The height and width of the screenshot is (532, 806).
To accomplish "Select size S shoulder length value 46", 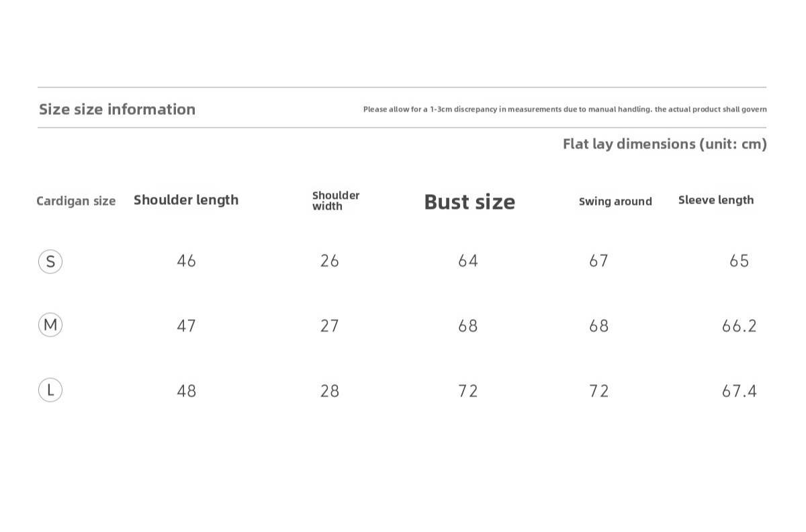I will tap(186, 261).
